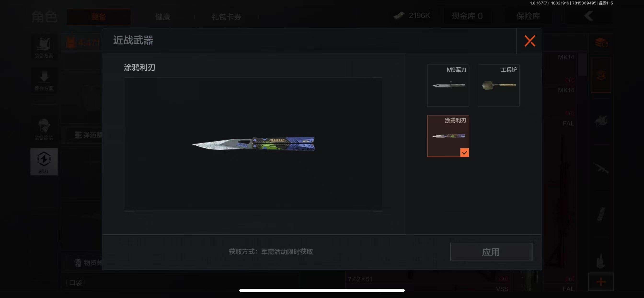Select the M9军刀 knife thumbnail
Screen dimensions: 644x298
[x=448, y=85]
